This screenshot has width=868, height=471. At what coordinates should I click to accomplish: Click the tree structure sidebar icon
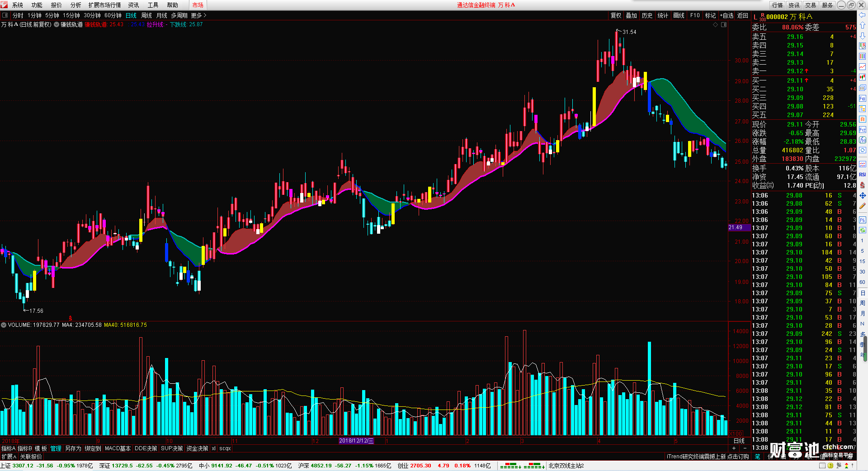(863, 109)
